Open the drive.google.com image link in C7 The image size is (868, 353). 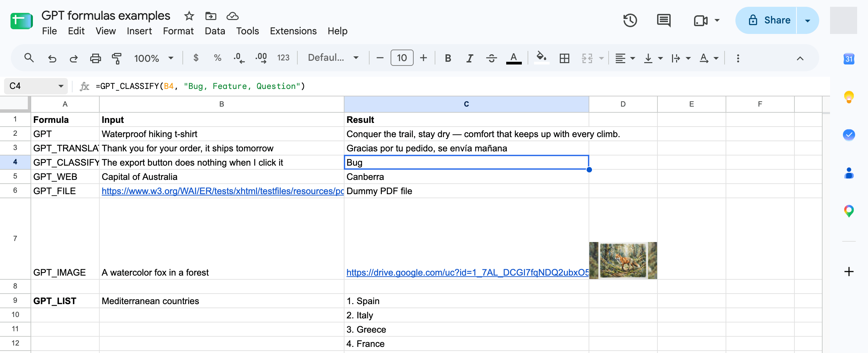(467, 273)
